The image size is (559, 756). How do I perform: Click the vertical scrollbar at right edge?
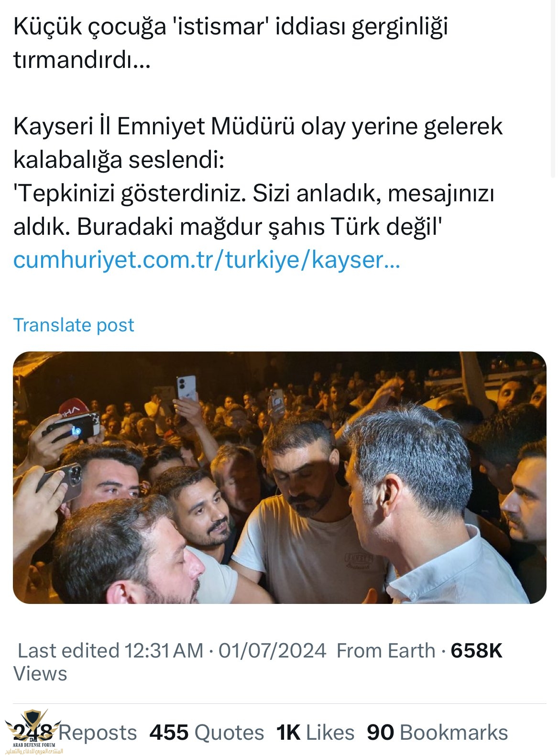(553, 88)
